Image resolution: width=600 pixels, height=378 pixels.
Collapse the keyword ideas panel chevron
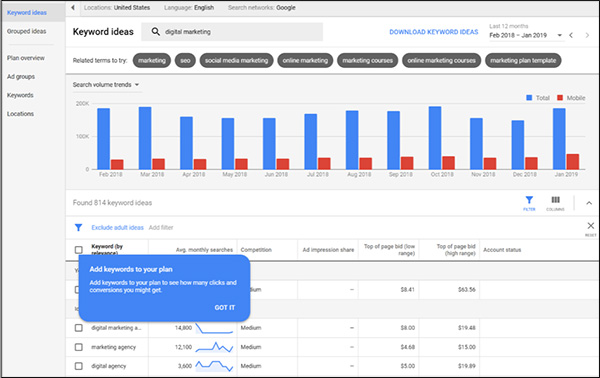pyautogui.click(x=589, y=203)
